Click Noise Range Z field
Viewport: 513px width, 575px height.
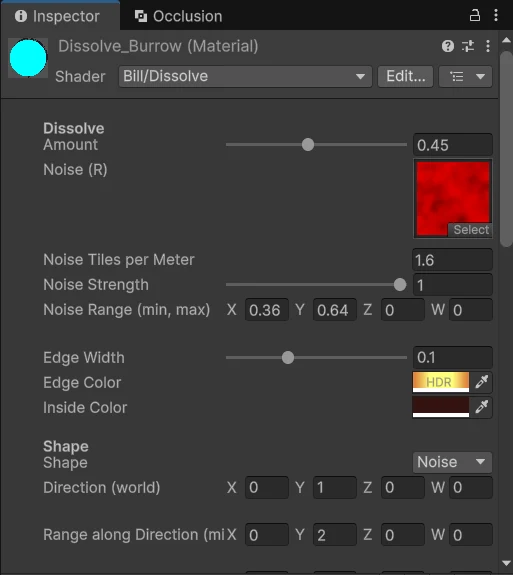point(403,310)
